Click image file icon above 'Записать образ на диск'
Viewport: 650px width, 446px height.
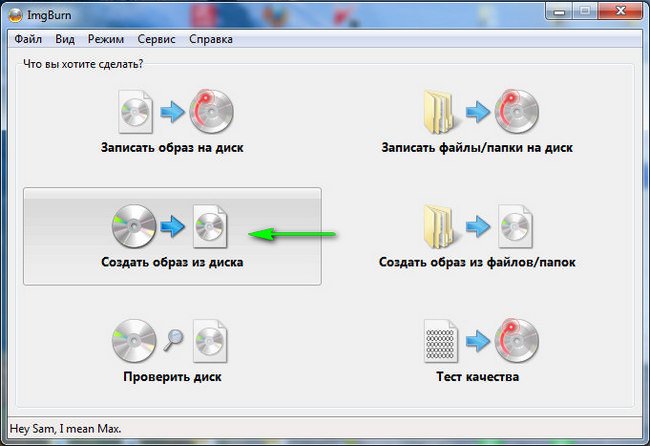pos(135,112)
